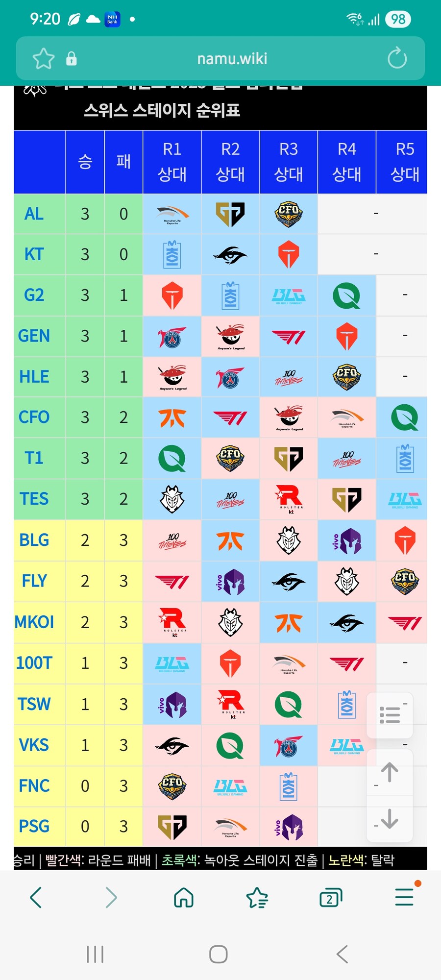
Task: Open the GEN team link
Action: point(34,336)
